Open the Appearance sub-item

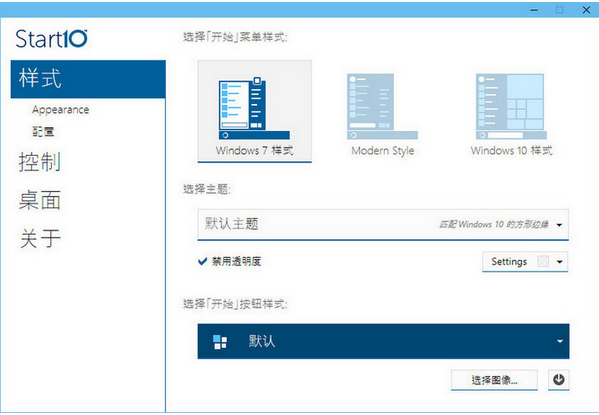point(60,110)
